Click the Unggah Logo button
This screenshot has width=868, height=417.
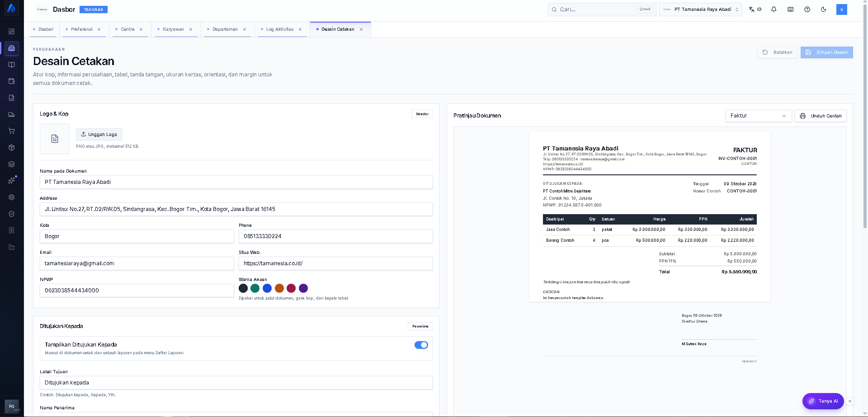(99, 134)
